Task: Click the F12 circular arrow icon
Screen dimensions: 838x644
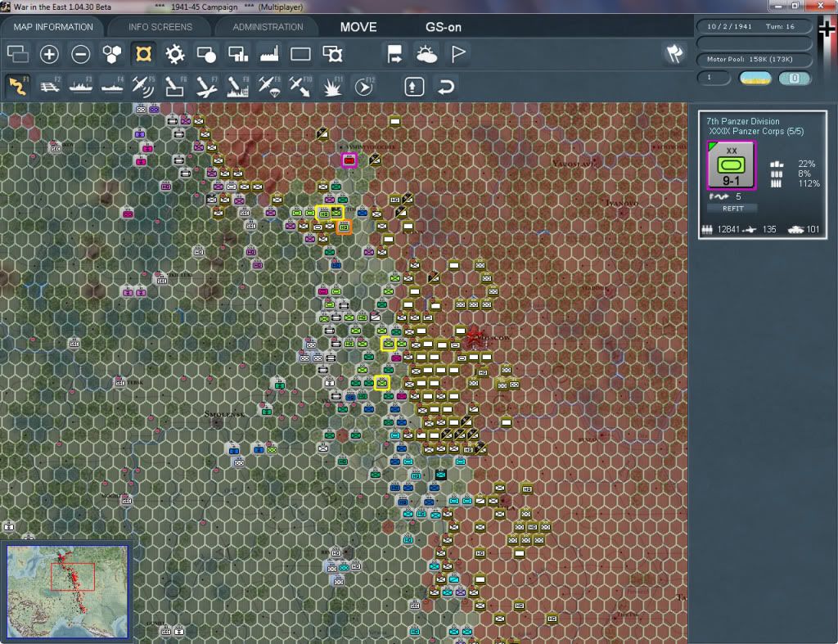Action: point(364,86)
